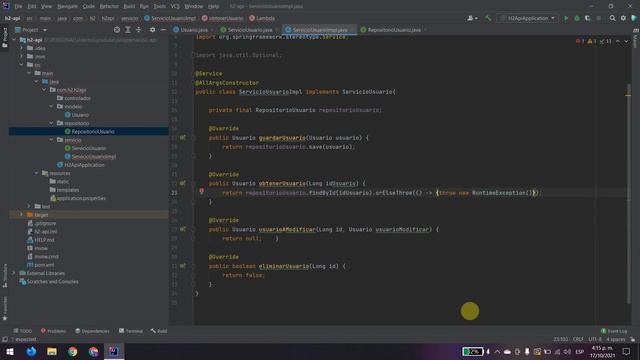
Task: Click ServicioUsuarioImpl breadcrumb in navigation bar
Action: 170,18
